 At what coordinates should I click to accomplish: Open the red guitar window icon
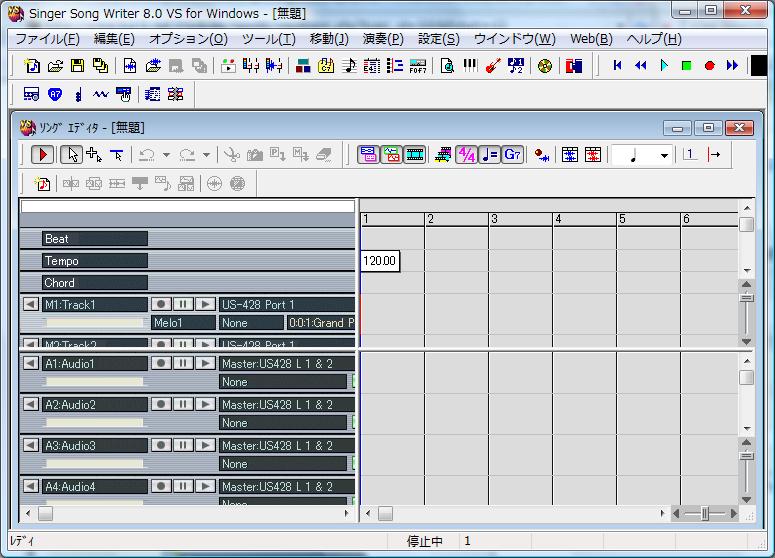pos(493,65)
